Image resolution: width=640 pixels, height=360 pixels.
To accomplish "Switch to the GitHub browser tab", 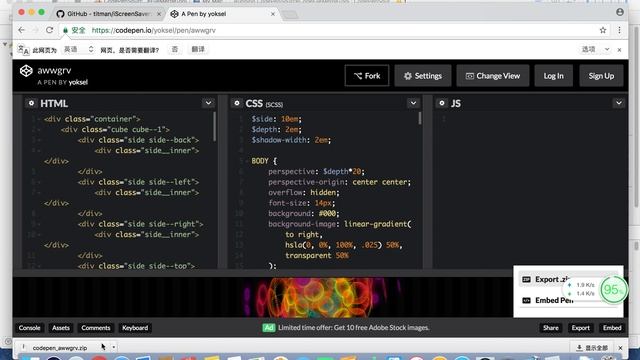I will point(108,14).
